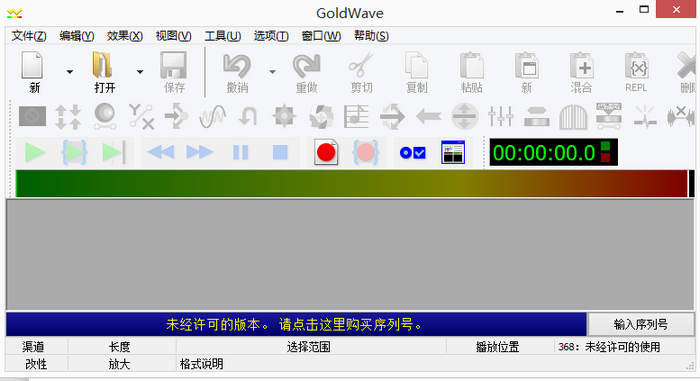Expand the dropdown arrow next to 撤销

tap(272, 71)
